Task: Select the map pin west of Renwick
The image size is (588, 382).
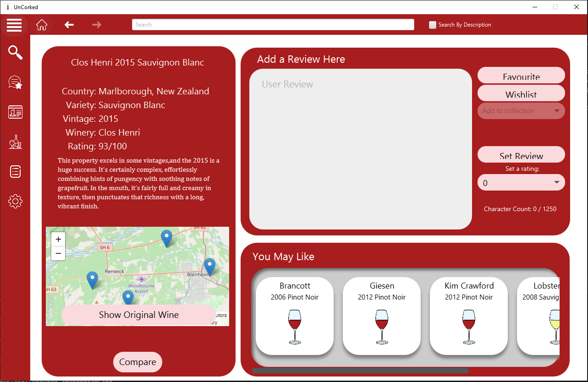Action: pyautogui.click(x=92, y=280)
